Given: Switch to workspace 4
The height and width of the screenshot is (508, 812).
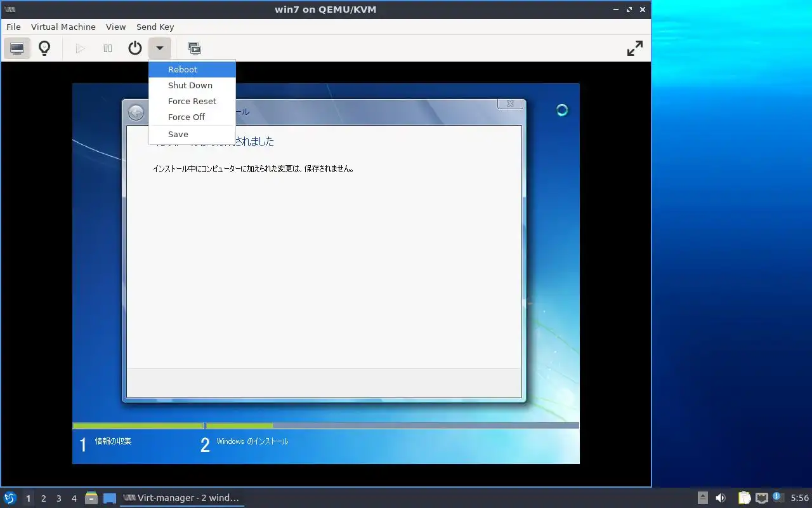Looking at the screenshot, I should click(74, 498).
